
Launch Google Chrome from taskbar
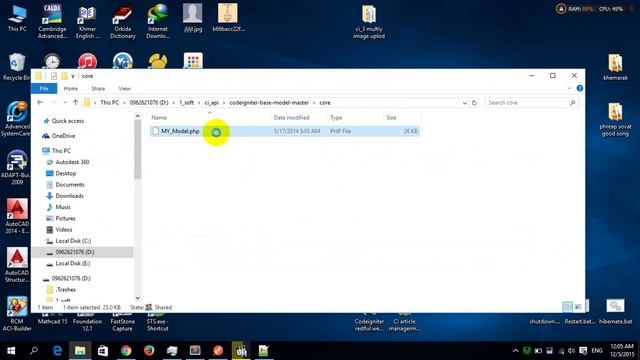click(x=126, y=351)
